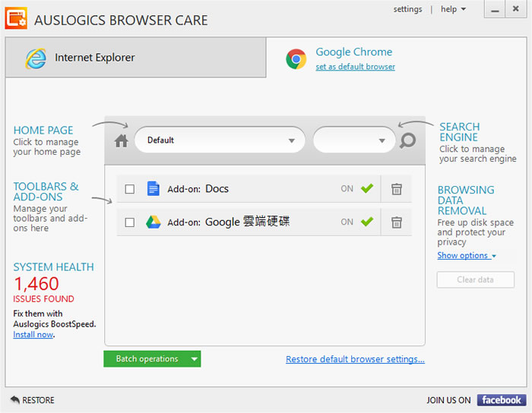Switch to the Internet Explorer tab
The height and width of the screenshot is (413, 532).
[135, 58]
